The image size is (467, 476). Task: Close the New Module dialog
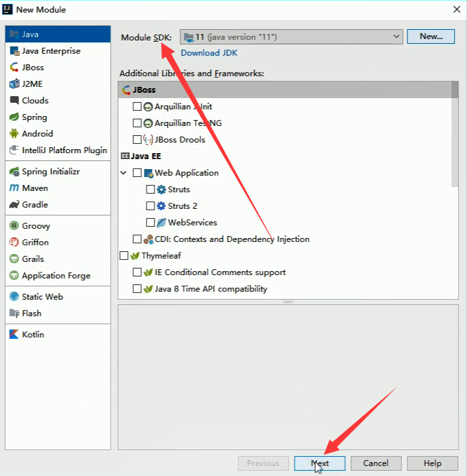(x=456, y=9)
